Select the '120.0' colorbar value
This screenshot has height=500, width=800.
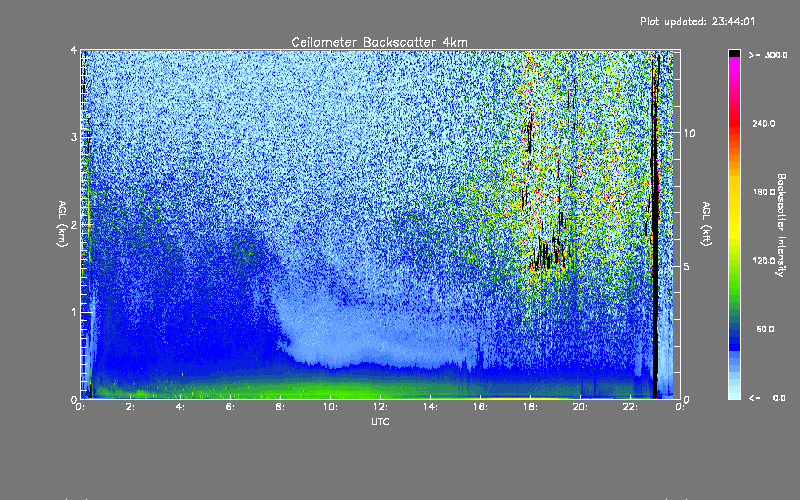tap(764, 261)
